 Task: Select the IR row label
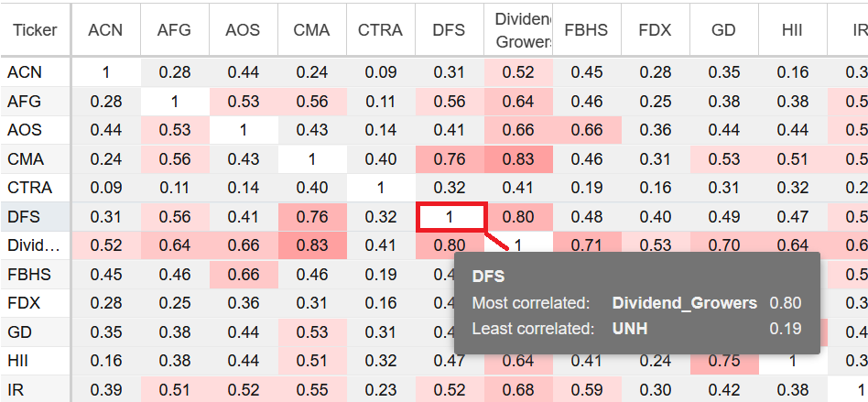click(x=15, y=388)
